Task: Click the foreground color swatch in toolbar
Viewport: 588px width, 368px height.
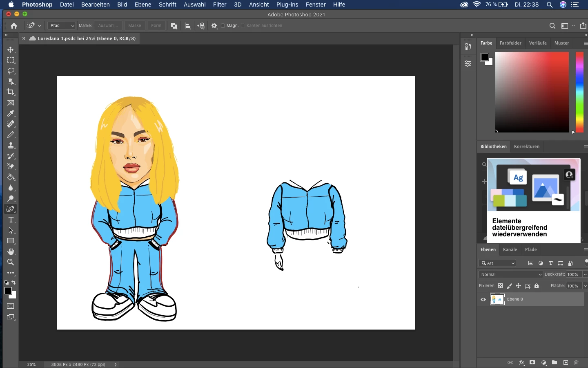Action: pos(8,291)
